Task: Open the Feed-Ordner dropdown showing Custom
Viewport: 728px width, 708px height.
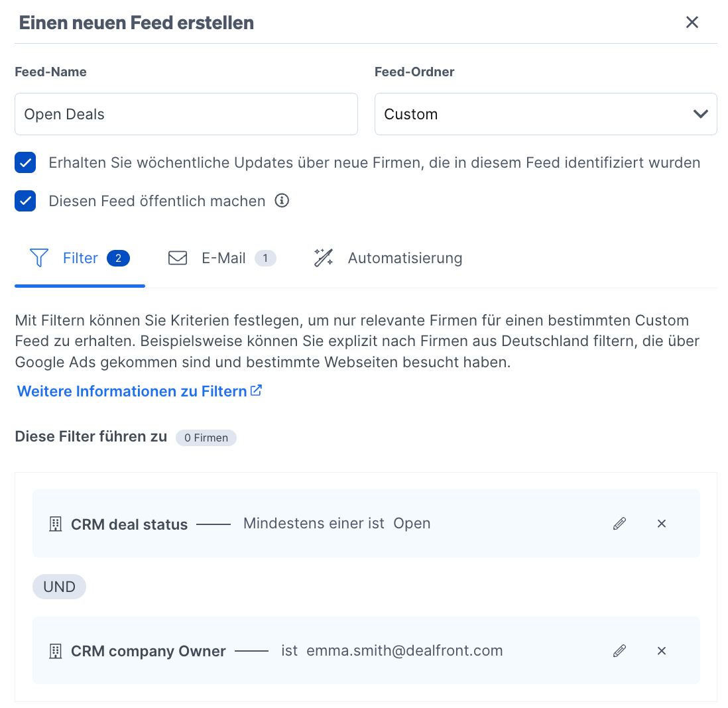Action: pyautogui.click(x=546, y=113)
